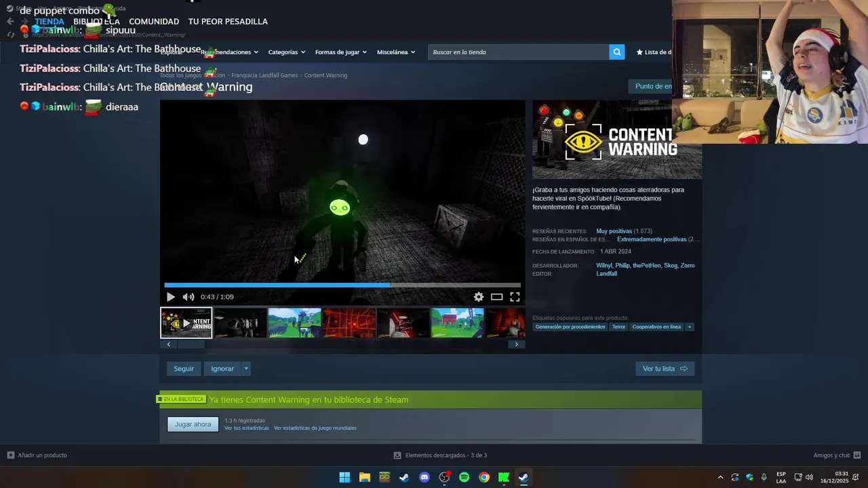Click the Jugar ahora button
The width and height of the screenshot is (868, 488).
pos(193,424)
